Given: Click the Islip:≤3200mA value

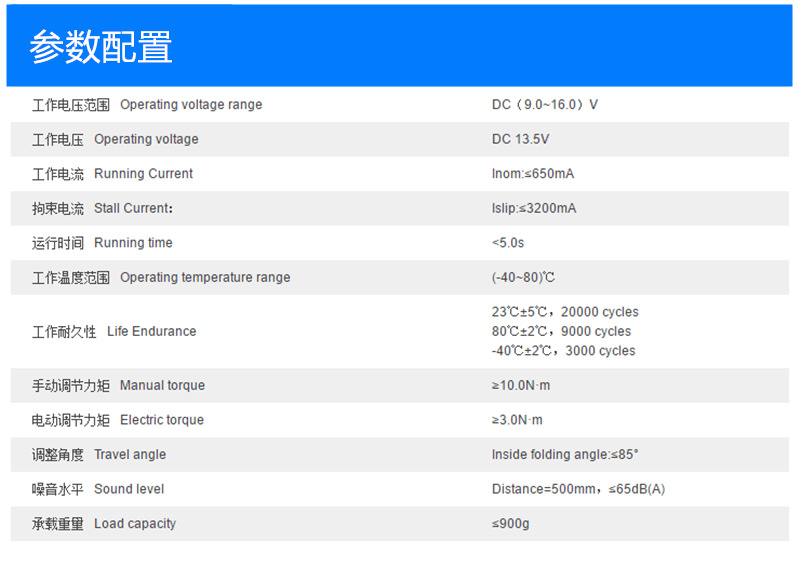Looking at the screenshot, I should coord(534,208).
